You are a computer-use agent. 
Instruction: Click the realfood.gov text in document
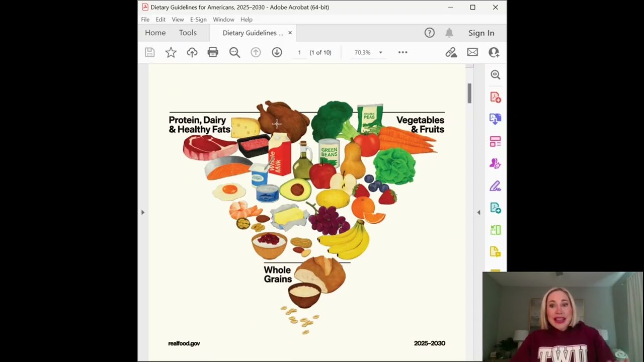[184, 343]
